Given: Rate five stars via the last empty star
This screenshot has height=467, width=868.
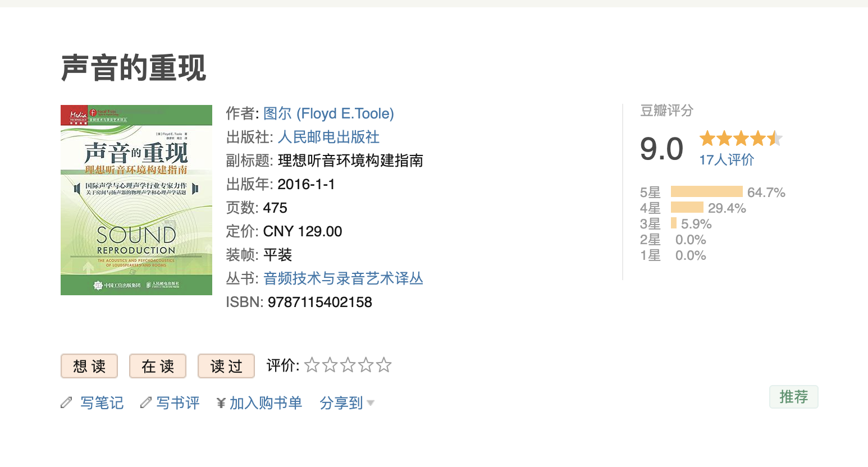Looking at the screenshot, I should [x=384, y=365].
